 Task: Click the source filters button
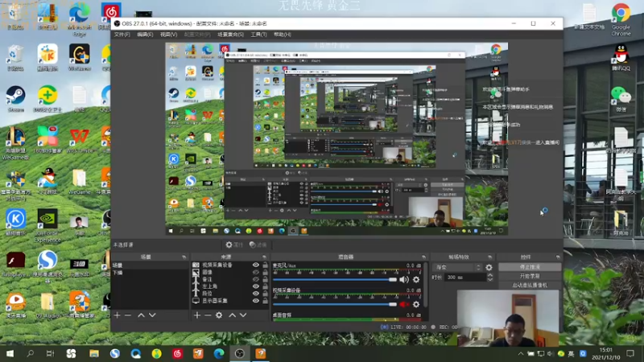(258, 245)
